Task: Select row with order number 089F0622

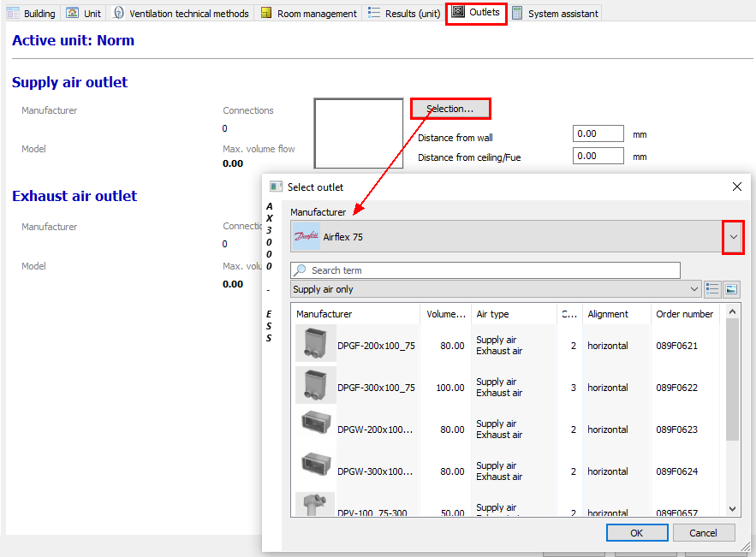Action: click(x=506, y=388)
